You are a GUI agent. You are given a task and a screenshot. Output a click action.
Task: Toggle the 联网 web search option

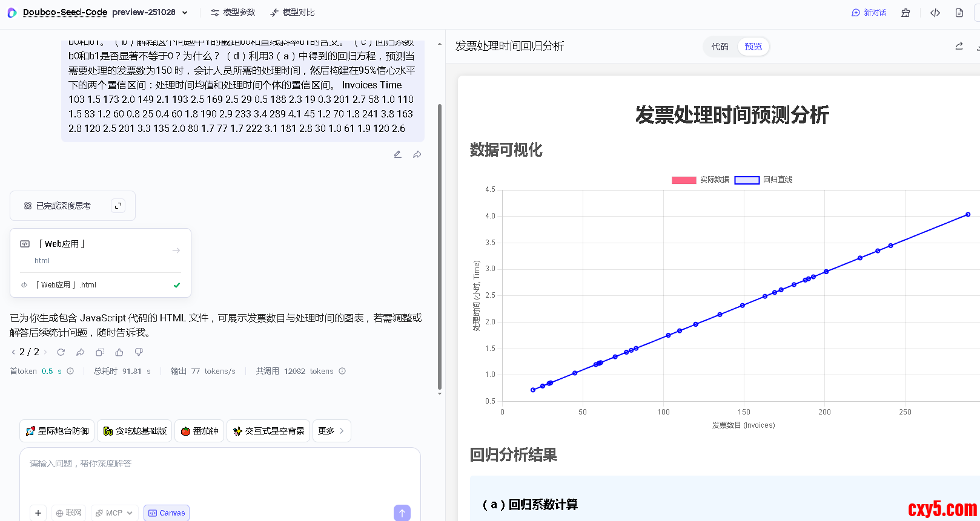tap(68, 513)
